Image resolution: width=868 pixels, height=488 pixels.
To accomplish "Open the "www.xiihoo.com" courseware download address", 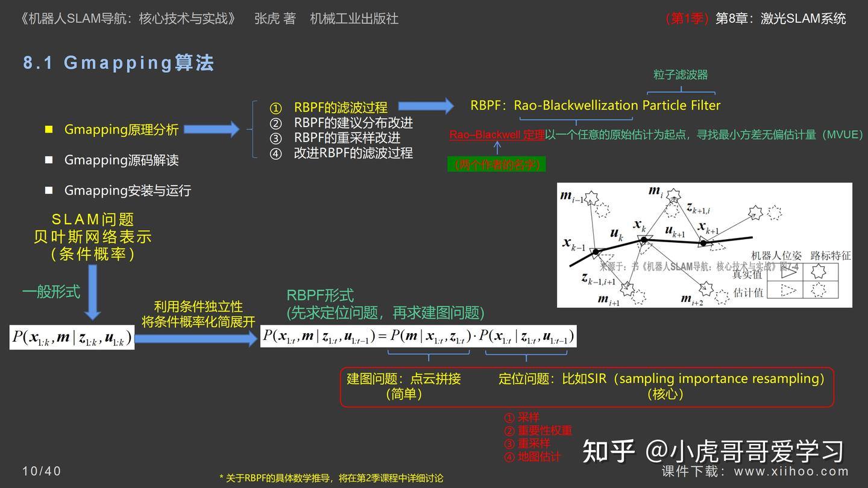I will pos(791,472).
